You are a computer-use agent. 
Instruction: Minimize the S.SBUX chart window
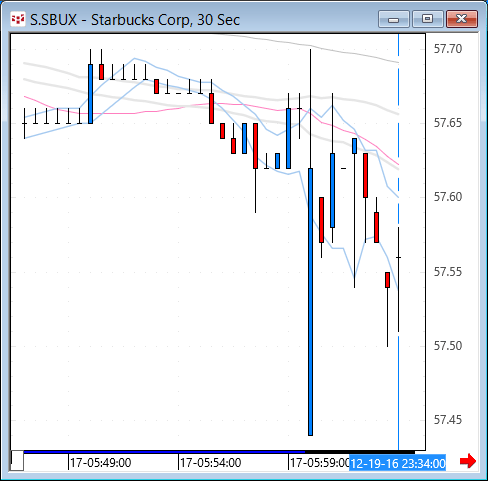[394, 19]
